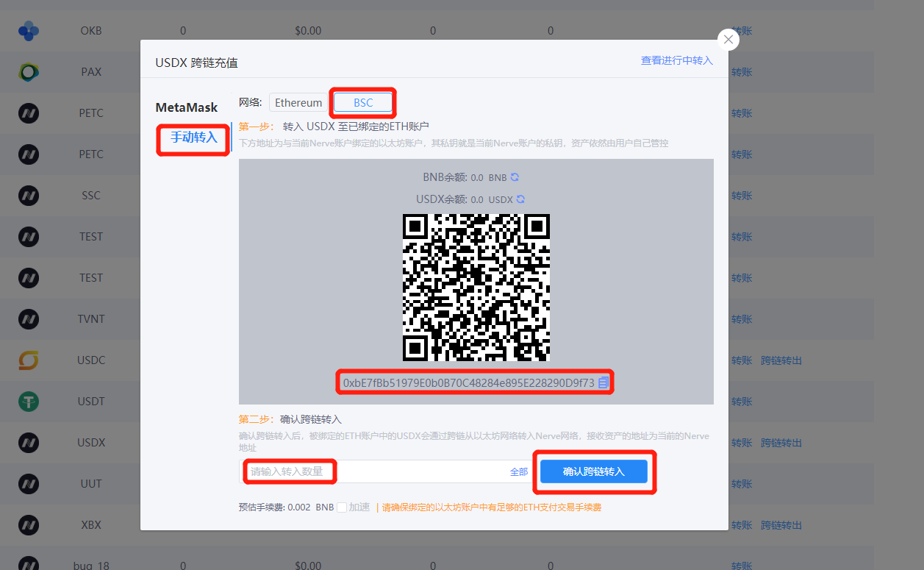924x570 pixels.
Task: Click 跨链转出 in the USDC row
Action: pos(781,360)
